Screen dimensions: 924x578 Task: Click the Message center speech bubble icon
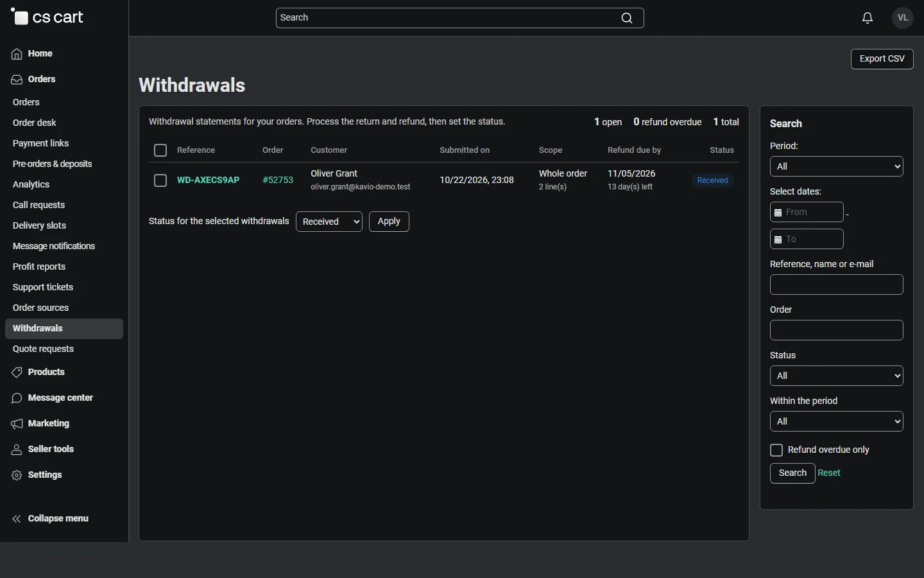click(17, 398)
